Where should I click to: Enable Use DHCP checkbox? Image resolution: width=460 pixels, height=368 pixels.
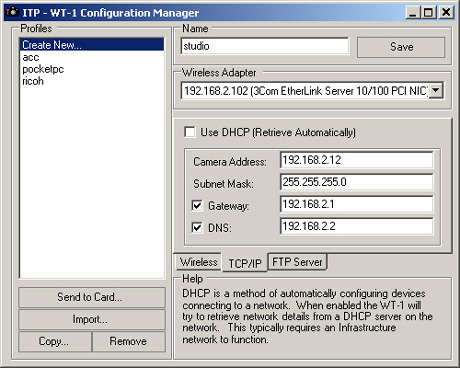pyautogui.click(x=190, y=132)
